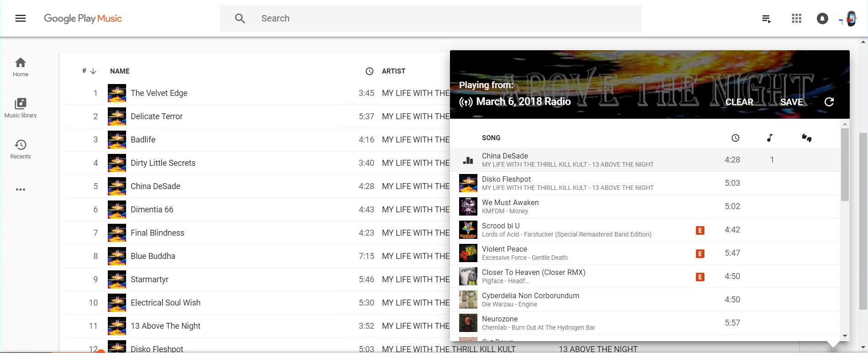The image size is (868, 353).
Task: Click explicit badge on Violent Peace
Action: point(700,253)
